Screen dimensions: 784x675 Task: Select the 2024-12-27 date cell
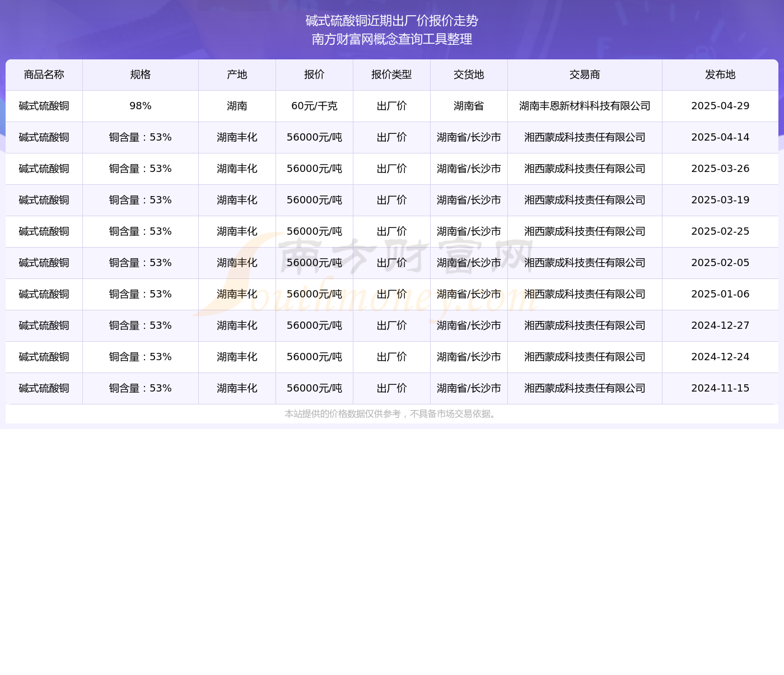(x=720, y=326)
